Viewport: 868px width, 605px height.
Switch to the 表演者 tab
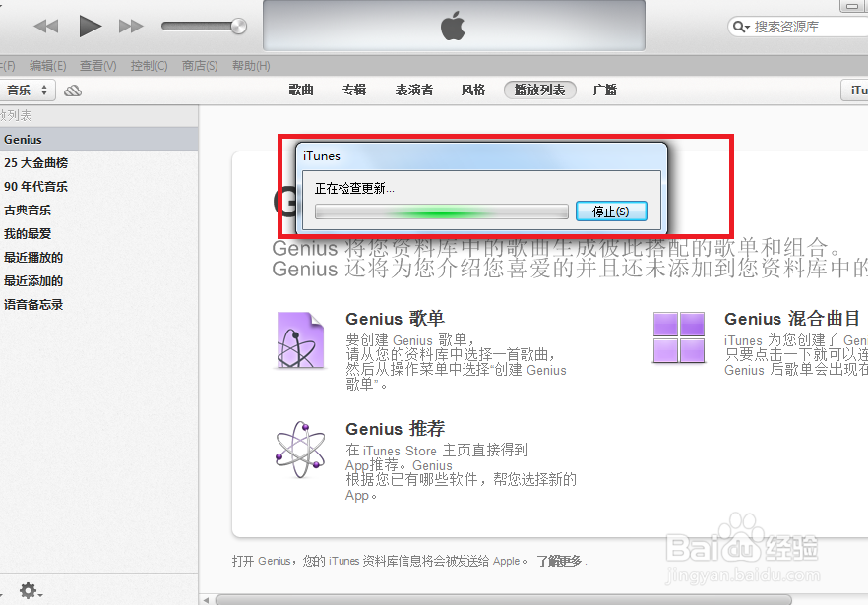click(414, 90)
